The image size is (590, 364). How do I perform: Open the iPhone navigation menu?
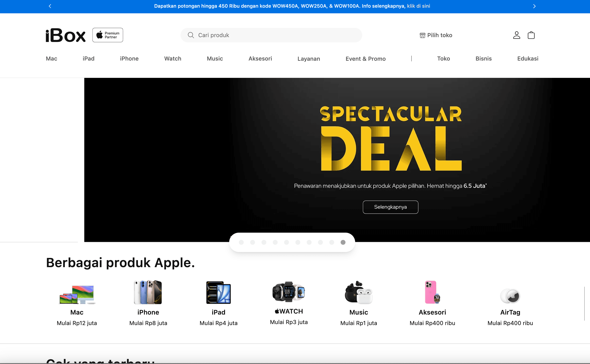click(129, 59)
